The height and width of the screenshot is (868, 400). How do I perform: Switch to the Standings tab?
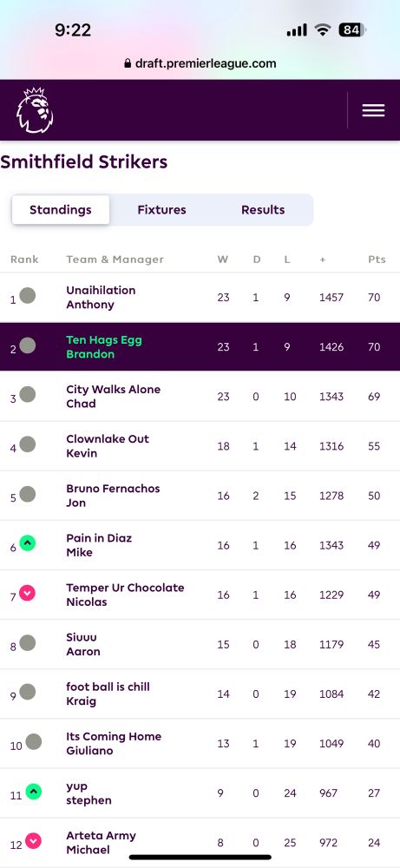click(x=61, y=210)
